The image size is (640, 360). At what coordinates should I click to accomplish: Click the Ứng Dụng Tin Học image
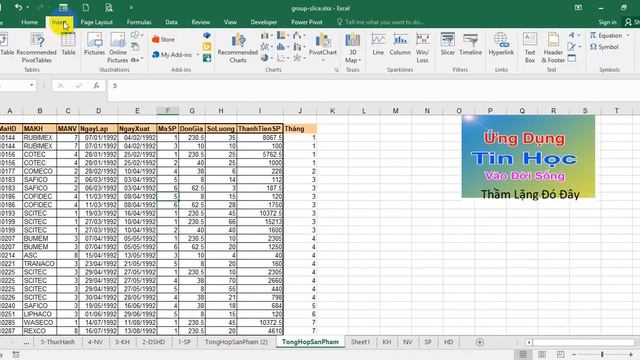(x=528, y=157)
